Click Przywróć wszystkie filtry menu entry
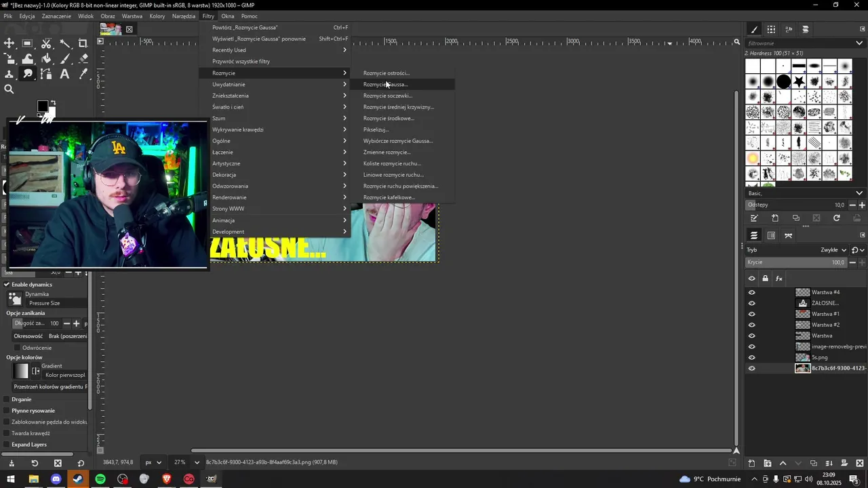Viewport: 868px width, 488px height. pyautogui.click(x=275, y=62)
